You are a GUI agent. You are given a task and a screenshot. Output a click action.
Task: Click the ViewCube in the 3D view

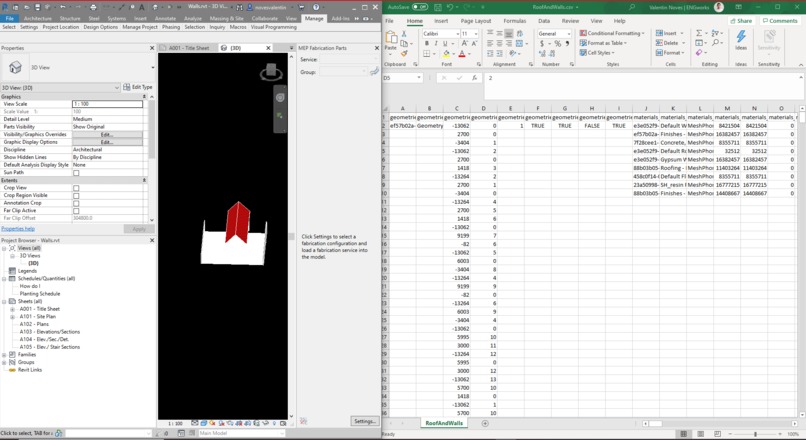pyautogui.click(x=271, y=72)
